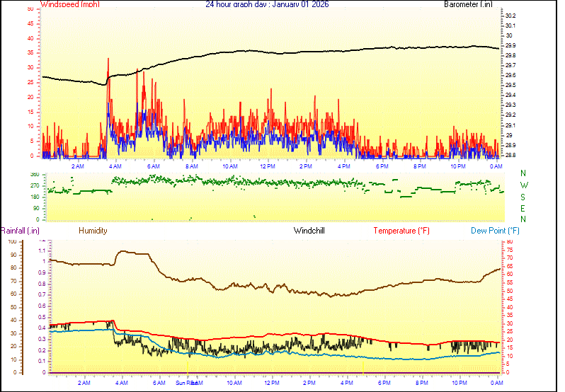This screenshot has width=565, height=392.
Task: Click 12 PM on the wind speed time axis
Action: (x=268, y=166)
